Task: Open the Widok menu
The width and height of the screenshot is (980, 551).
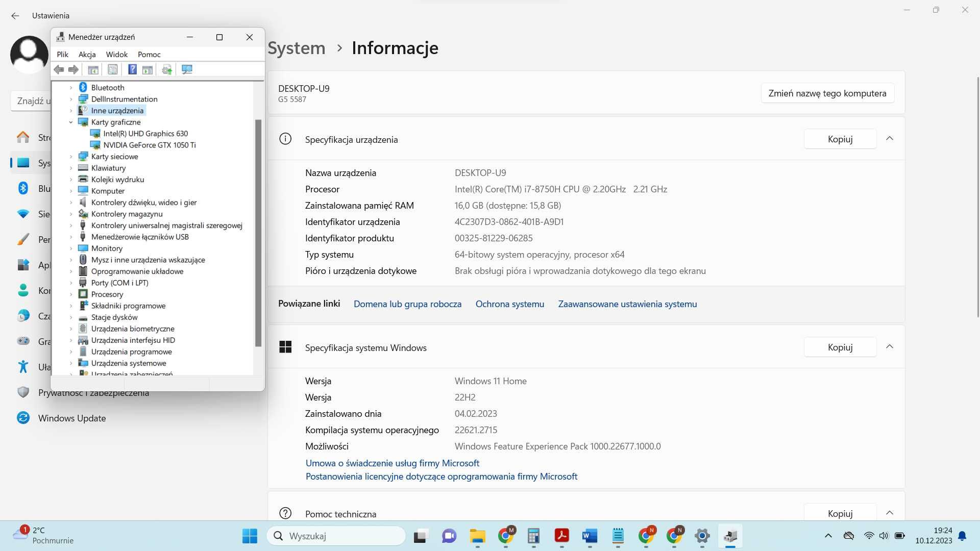Action: click(116, 54)
